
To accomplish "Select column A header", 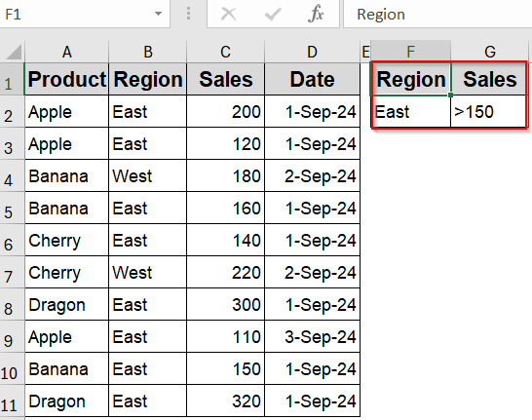I will (67, 52).
